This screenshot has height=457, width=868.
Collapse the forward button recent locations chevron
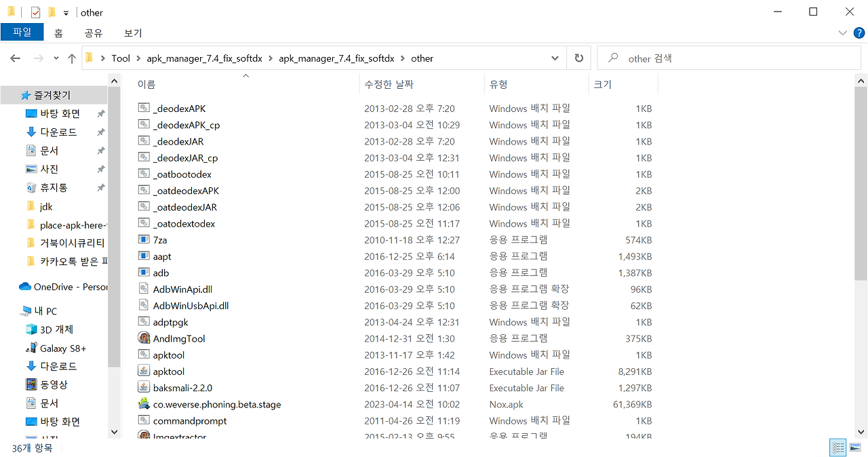tap(56, 58)
